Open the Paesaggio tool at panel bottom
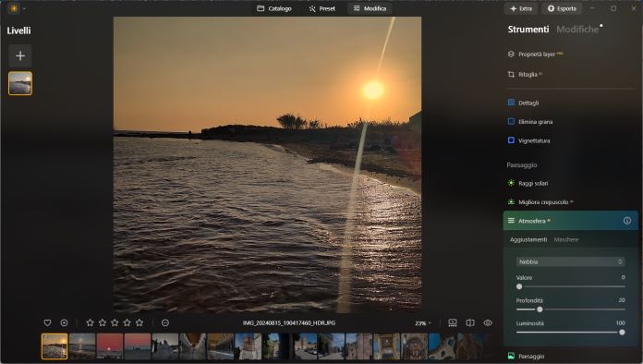This screenshot has height=364, width=643. coord(526,357)
